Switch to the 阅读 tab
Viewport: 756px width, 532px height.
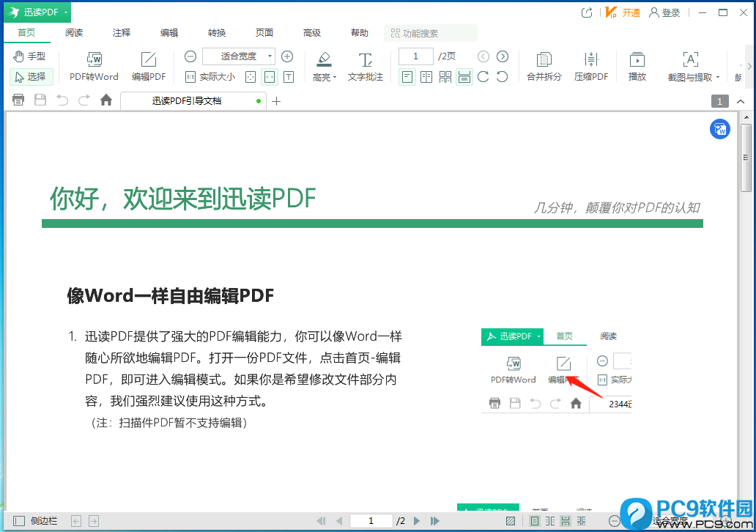[x=74, y=33]
